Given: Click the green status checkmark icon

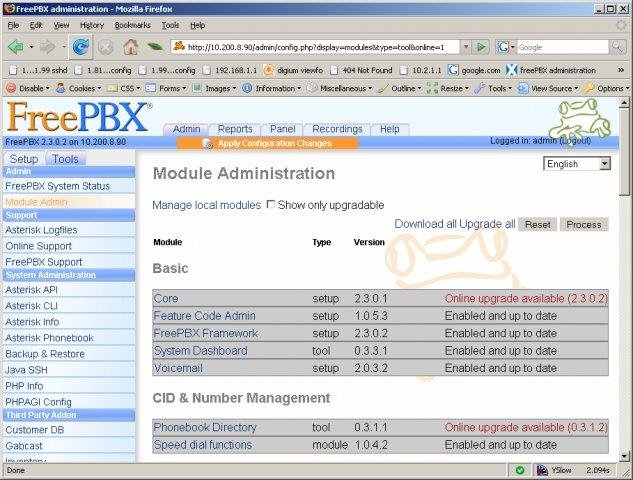Looking at the screenshot, I should pyautogui.click(x=520, y=470).
